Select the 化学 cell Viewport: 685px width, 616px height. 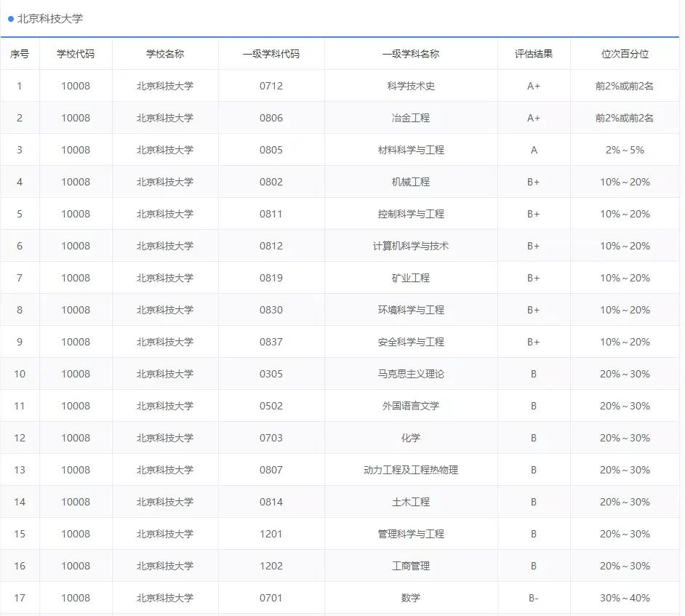click(x=411, y=438)
